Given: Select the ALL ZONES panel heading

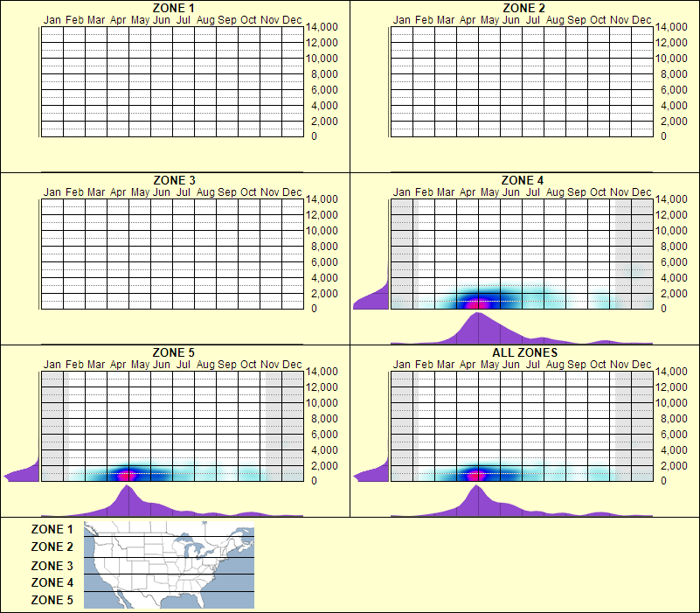Looking at the screenshot, I should tap(525, 352).
